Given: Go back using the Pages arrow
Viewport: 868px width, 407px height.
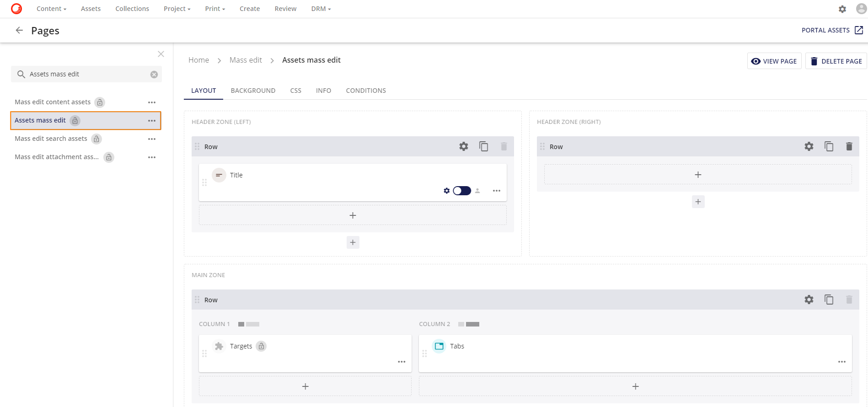Looking at the screenshot, I should [19, 30].
